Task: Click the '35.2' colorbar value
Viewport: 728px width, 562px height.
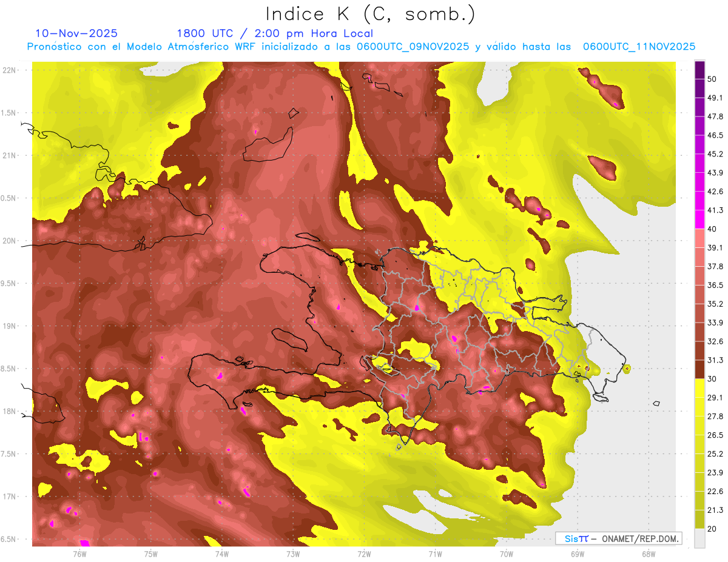Action: (x=715, y=304)
